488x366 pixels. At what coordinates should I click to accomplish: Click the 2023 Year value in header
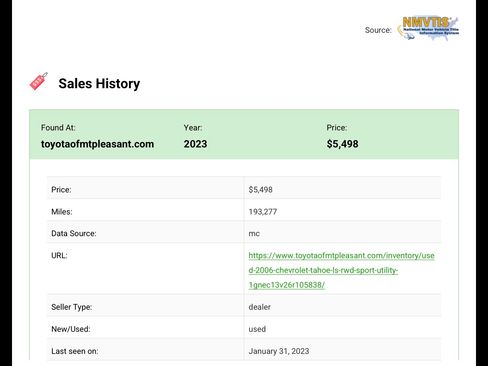coord(195,144)
